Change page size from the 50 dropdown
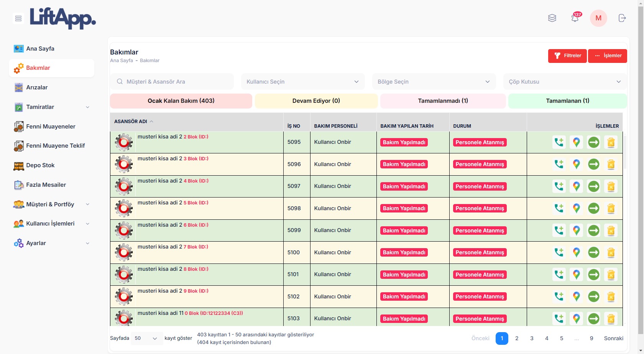 (x=146, y=338)
